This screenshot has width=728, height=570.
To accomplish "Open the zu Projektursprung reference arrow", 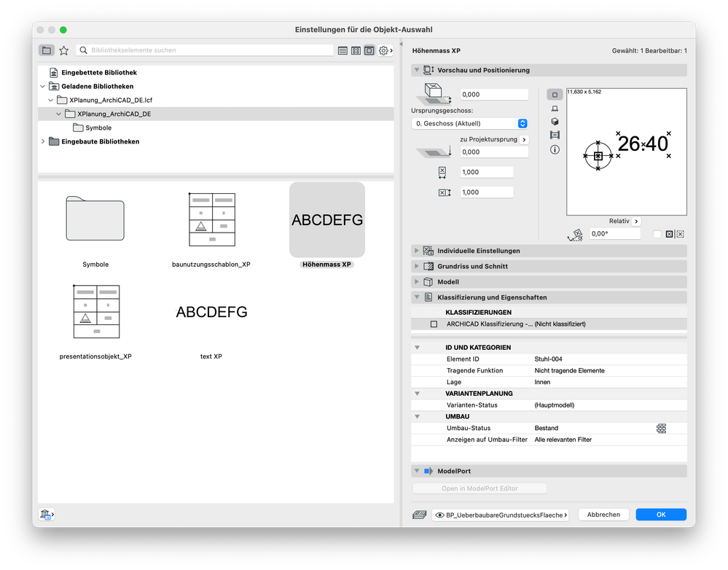I will coord(524,139).
